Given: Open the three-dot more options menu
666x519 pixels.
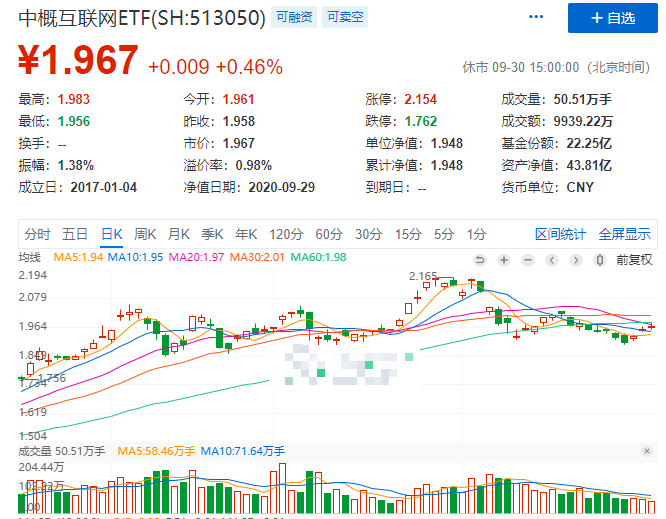Looking at the screenshot, I should 536,17.
